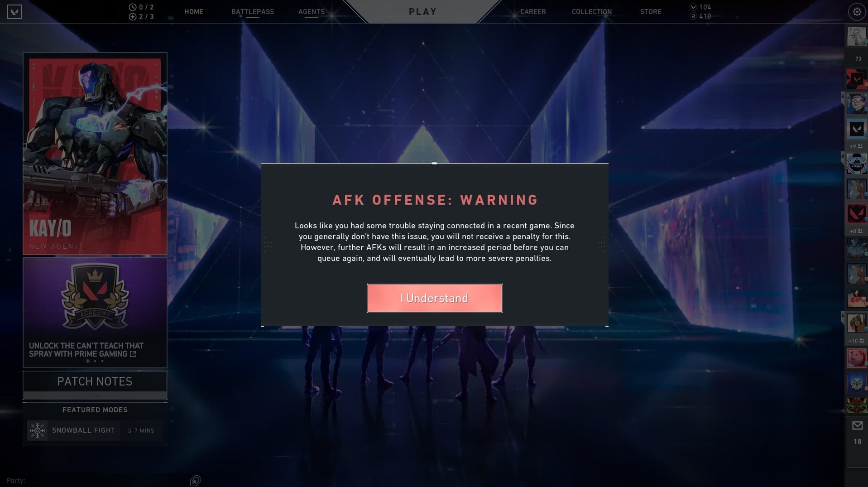Click the Snowball Fight snowflake icon
868x487 pixels.
[x=37, y=430]
